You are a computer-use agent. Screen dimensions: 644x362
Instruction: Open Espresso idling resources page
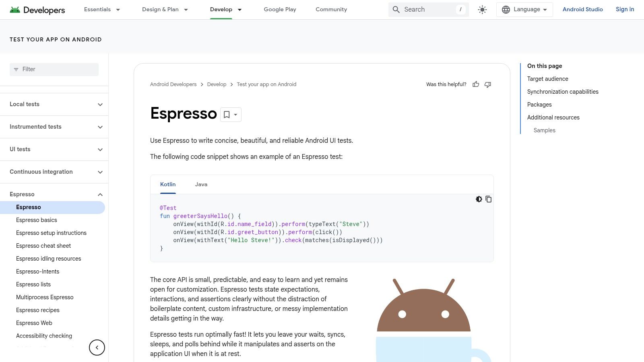pyautogui.click(x=49, y=259)
